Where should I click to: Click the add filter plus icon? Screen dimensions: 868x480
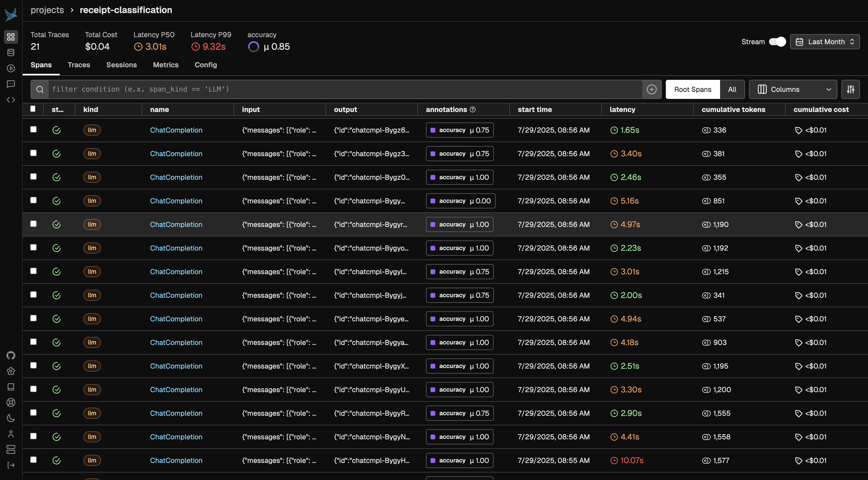(651, 89)
